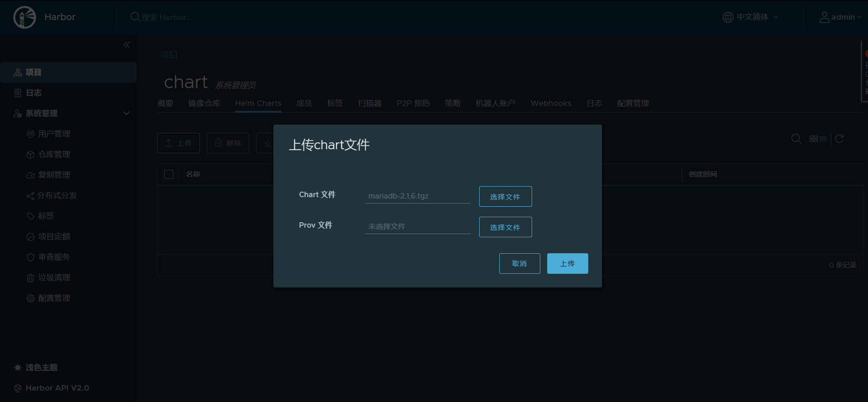Click the 仓库管理 registries icon

click(x=31, y=155)
